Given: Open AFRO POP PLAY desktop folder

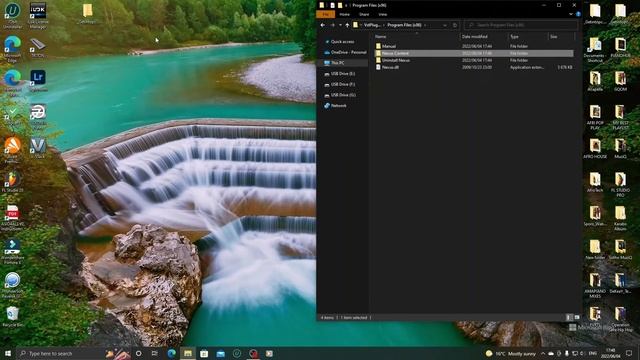Looking at the screenshot, I should [x=595, y=118].
